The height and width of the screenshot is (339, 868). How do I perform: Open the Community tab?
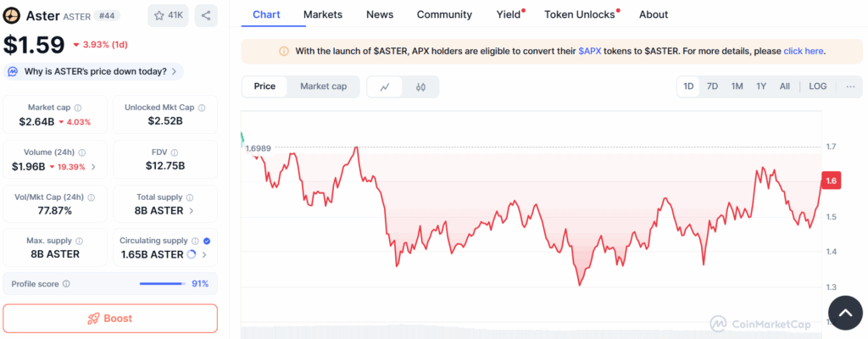tap(444, 15)
